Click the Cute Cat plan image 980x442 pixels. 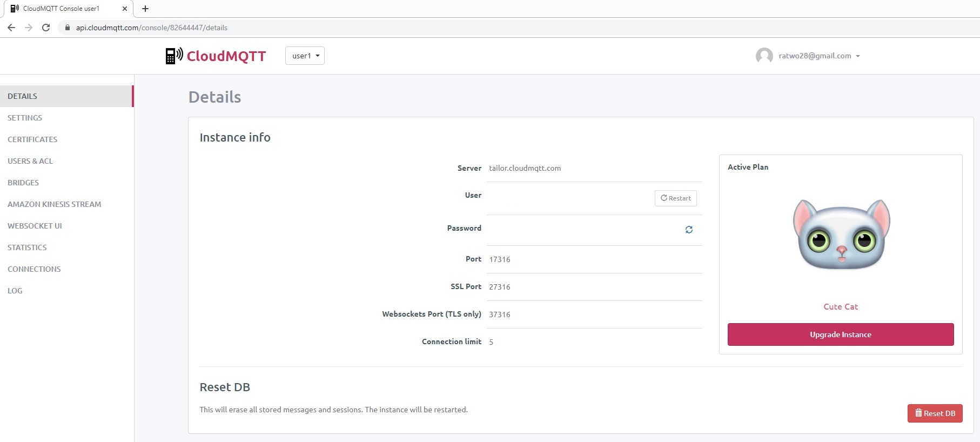(841, 235)
